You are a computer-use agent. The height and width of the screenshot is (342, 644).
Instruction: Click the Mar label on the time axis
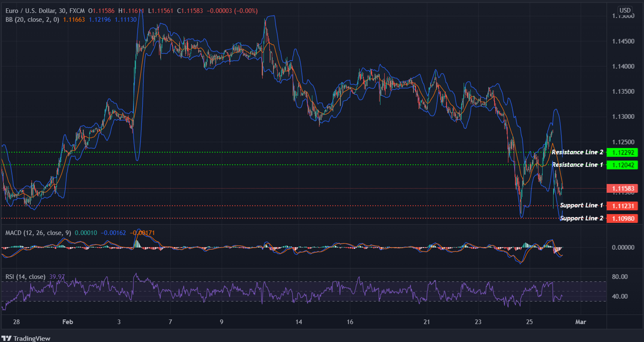coord(581,322)
